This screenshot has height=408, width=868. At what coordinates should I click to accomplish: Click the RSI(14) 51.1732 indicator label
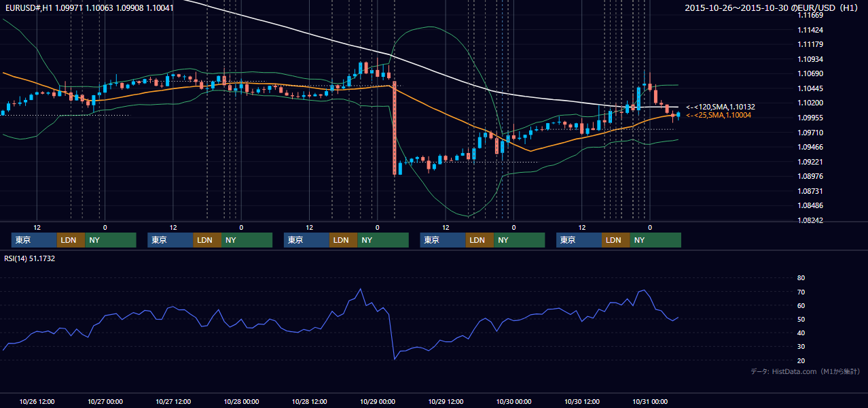[30, 258]
